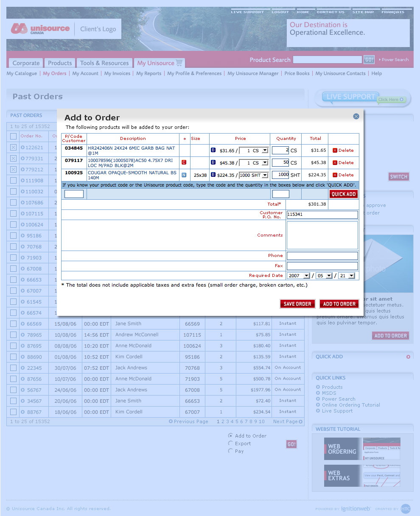
Task: Click the SAVE ORDER button
Action: coord(297,304)
